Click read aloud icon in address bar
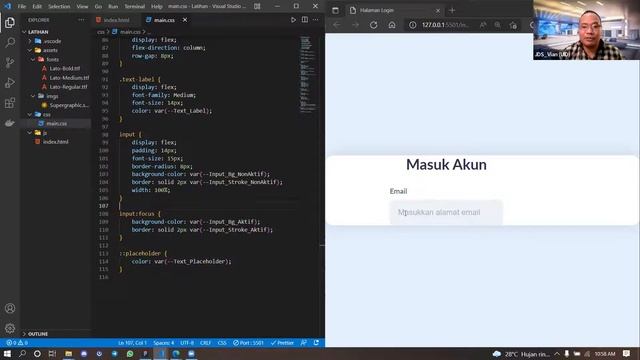 click(x=483, y=25)
